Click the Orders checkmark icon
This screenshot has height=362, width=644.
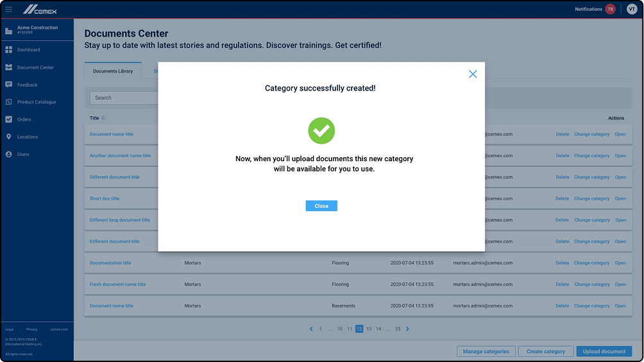pos(9,119)
